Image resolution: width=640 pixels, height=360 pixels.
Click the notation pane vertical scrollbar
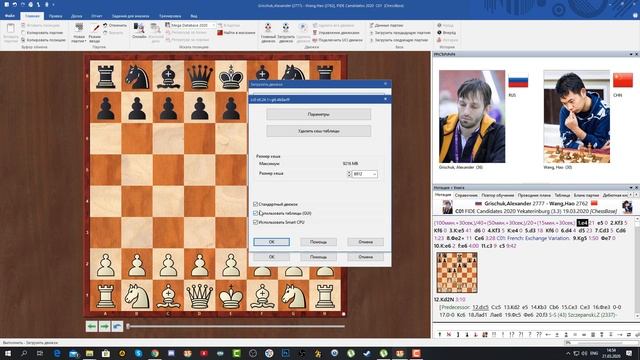[x=637, y=267]
